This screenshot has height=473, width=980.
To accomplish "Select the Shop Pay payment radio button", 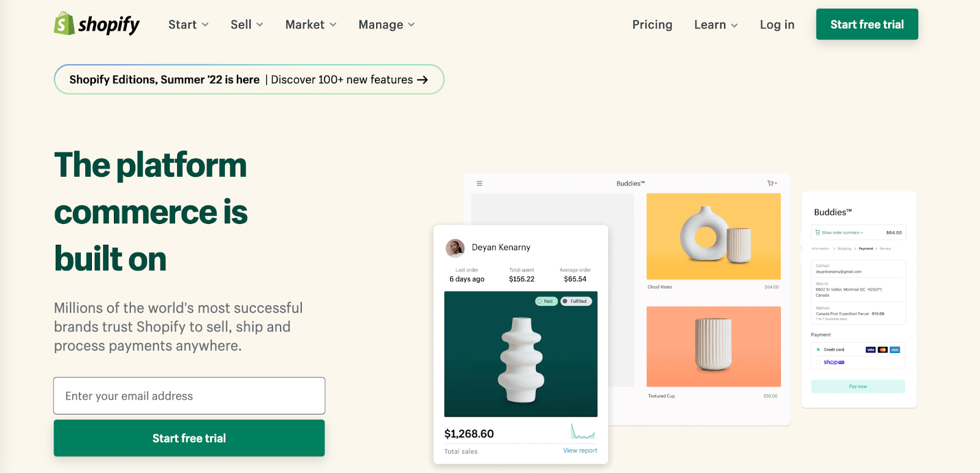I will [x=817, y=362].
